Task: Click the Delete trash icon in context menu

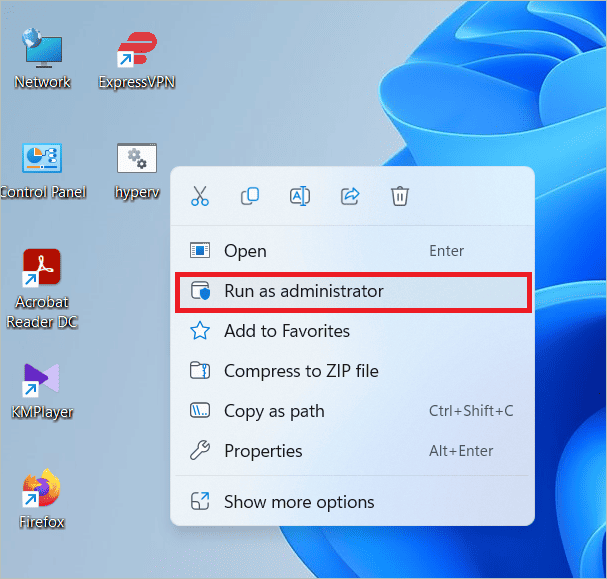Action: click(400, 196)
